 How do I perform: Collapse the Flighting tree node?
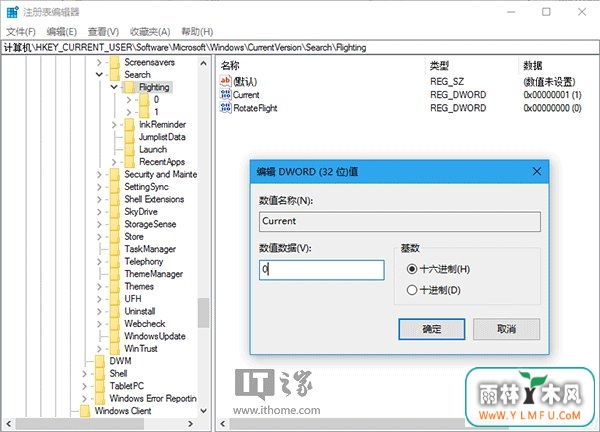click(114, 87)
